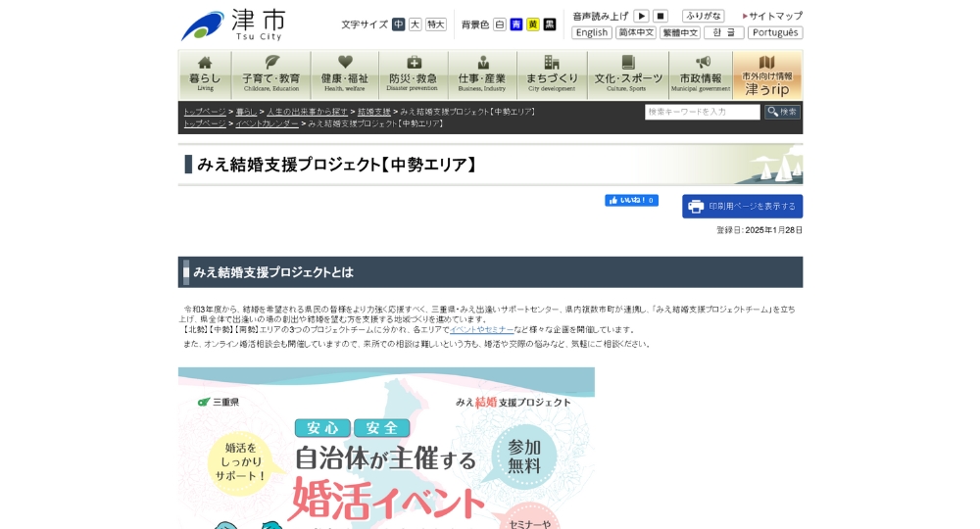This screenshot has height=529, width=980.
Task: Open the 防災・救急 menu
Action: coord(414,75)
